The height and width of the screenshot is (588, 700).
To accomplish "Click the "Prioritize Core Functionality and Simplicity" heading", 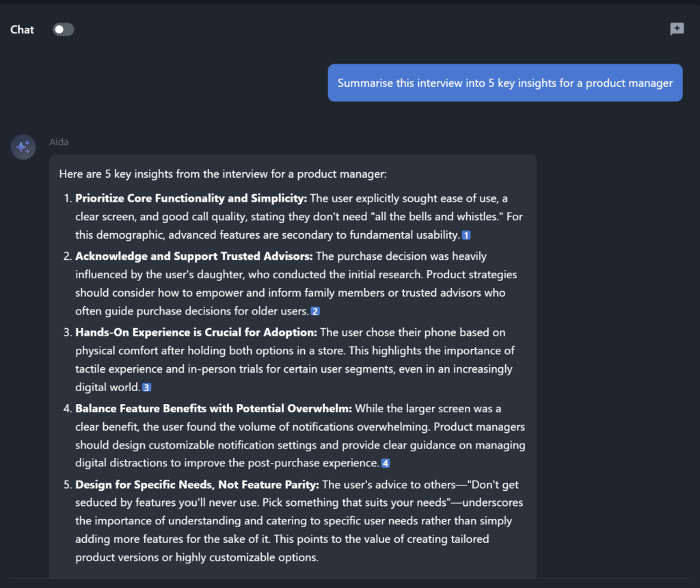I will tap(191, 198).
